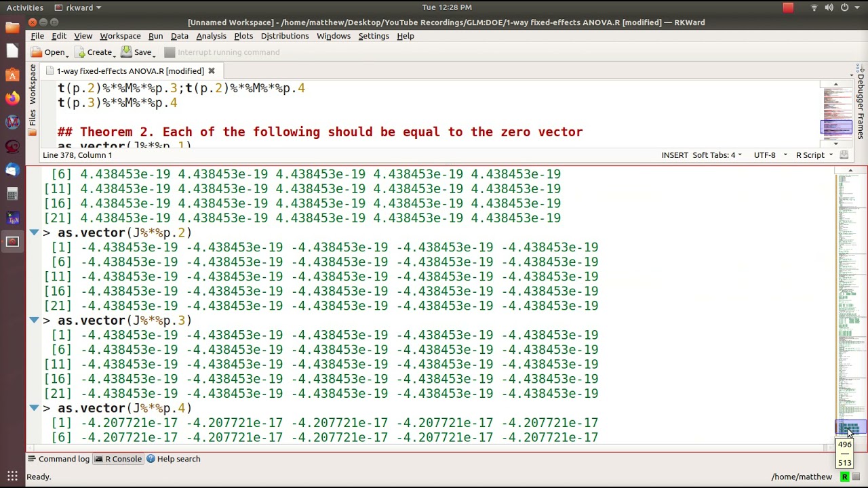Open the blue M application in the dock

point(12,123)
